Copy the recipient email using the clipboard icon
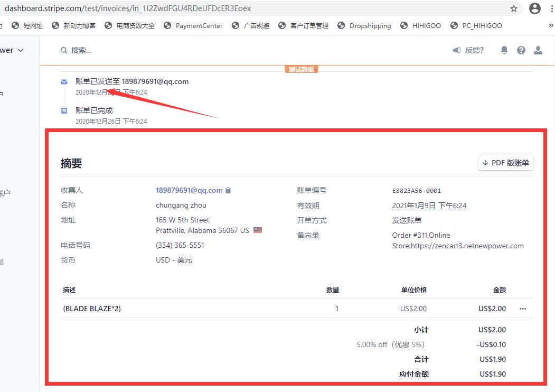Screen dimensions: 555x392 [x=228, y=190]
